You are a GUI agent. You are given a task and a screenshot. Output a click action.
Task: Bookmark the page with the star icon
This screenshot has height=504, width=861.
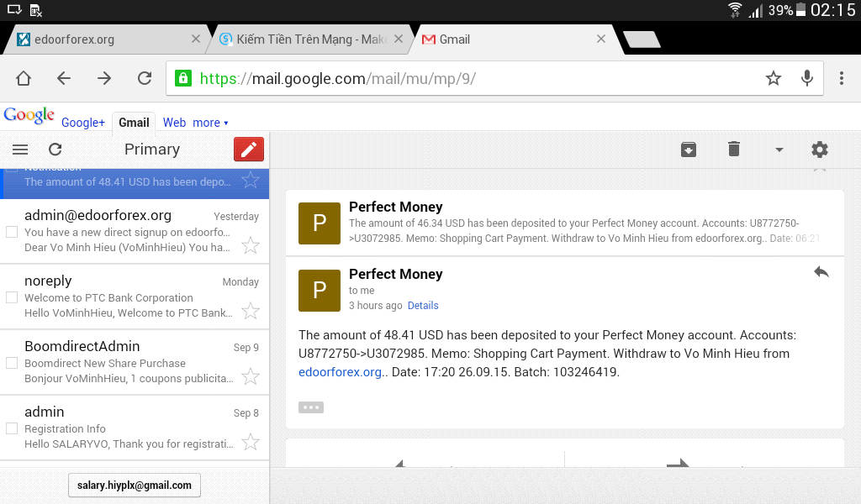click(x=773, y=77)
